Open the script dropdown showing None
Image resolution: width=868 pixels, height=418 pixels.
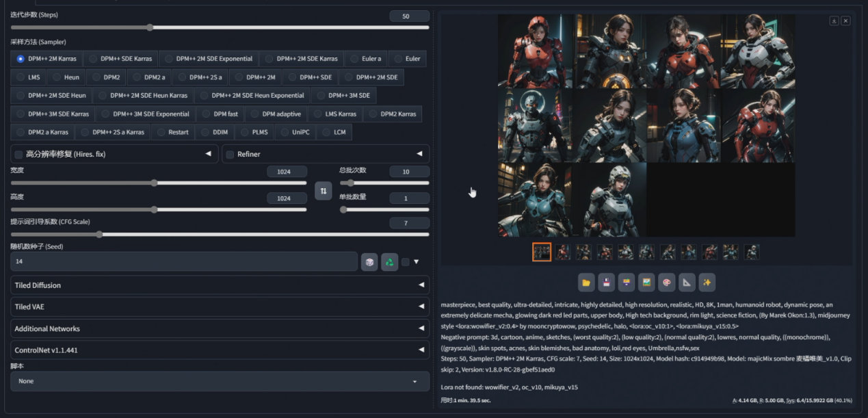pos(220,381)
